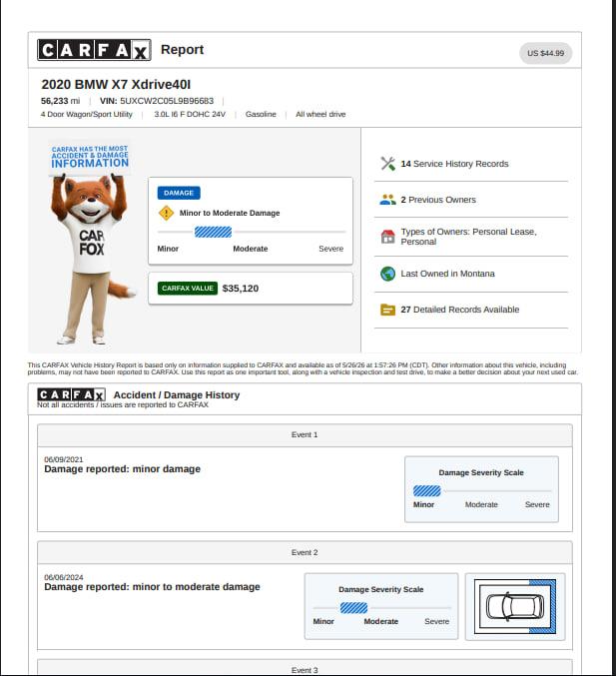This screenshot has height=676, width=616.
Task: Click the fox's 'Accident & Damage Information' sign
Action: pos(90,157)
